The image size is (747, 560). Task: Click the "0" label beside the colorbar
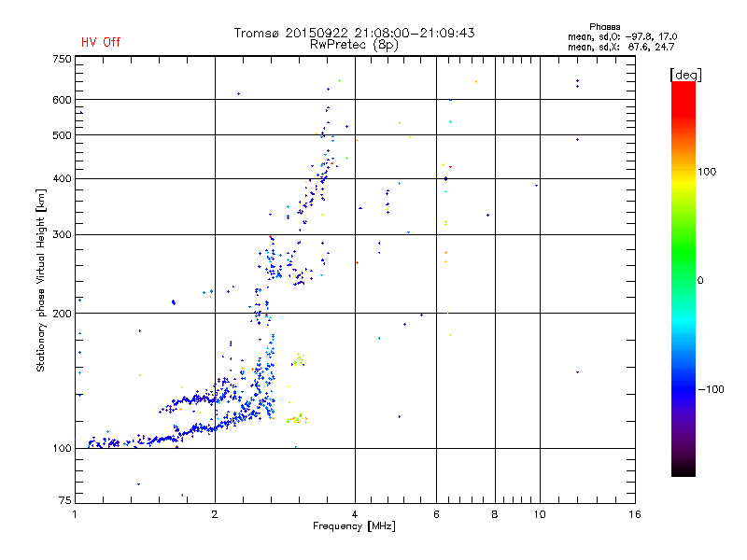[x=700, y=281]
